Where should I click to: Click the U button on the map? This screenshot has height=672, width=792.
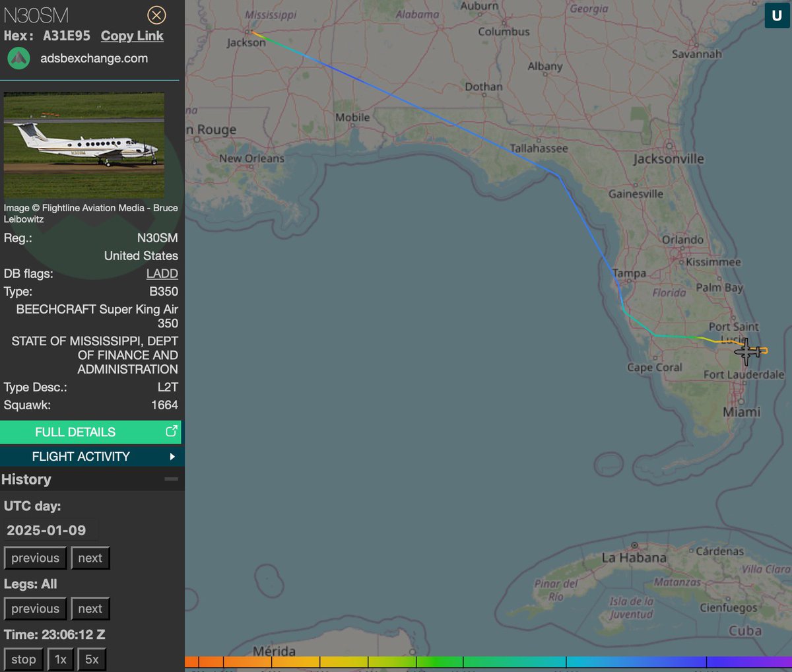click(777, 16)
